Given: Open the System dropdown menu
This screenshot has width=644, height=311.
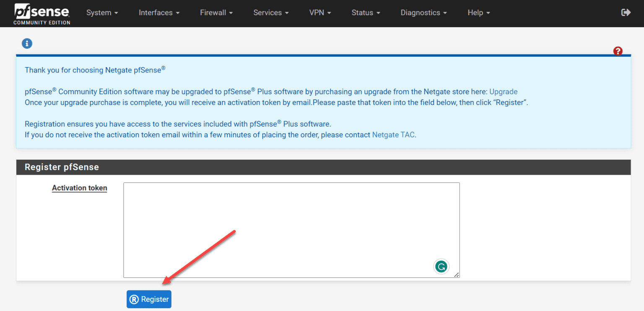Looking at the screenshot, I should pos(102,13).
